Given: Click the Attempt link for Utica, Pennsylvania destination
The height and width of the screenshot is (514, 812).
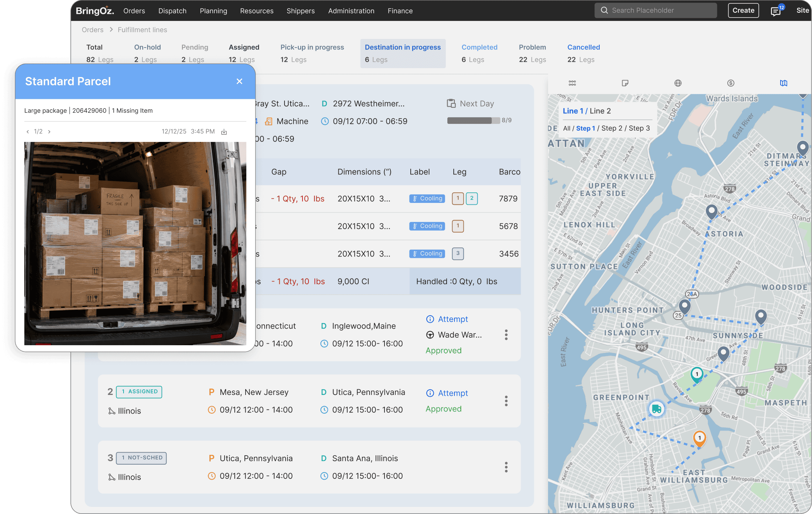Looking at the screenshot, I should pyautogui.click(x=453, y=393).
